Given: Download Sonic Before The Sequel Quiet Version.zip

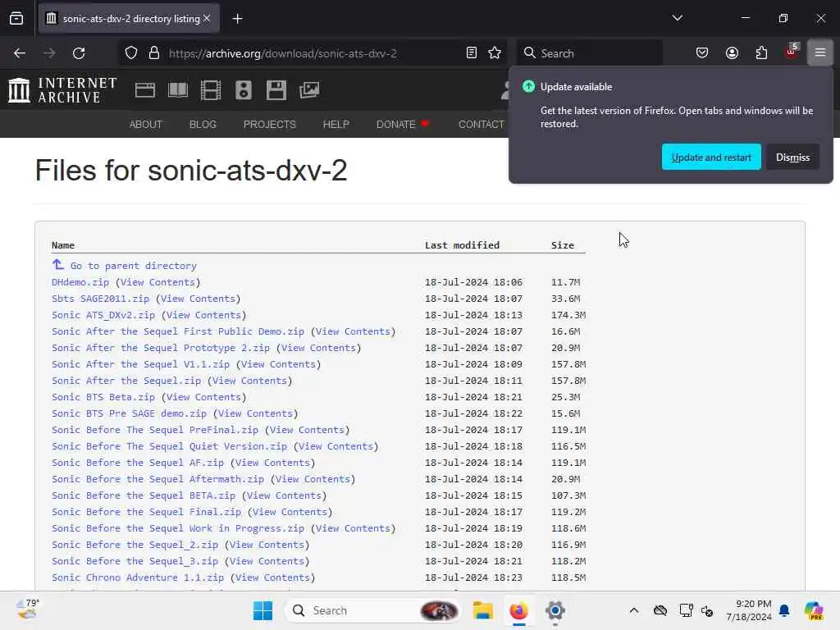Looking at the screenshot, I should (169, 446).
